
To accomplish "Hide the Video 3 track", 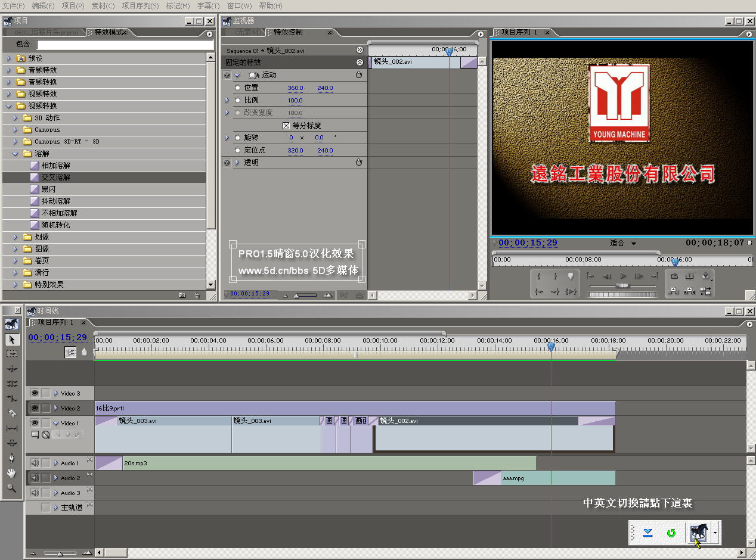I will tap(35, 393).
